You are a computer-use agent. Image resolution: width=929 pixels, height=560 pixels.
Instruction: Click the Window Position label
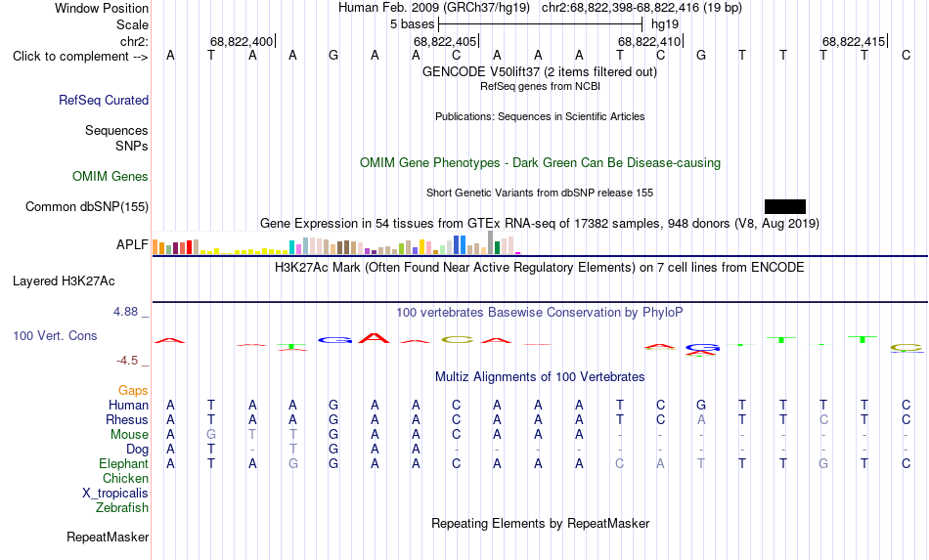(102, 8)
